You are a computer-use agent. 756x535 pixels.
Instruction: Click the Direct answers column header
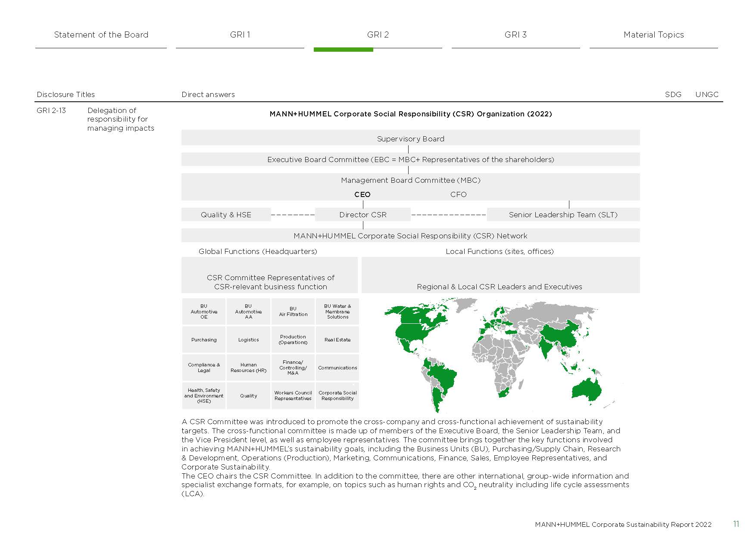[208, 94]
